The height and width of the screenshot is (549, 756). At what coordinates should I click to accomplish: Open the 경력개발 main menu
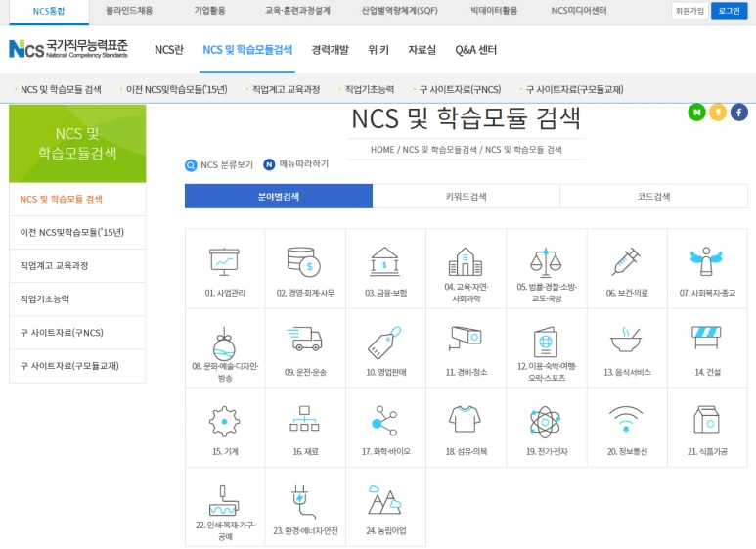[x=331, y=50]
